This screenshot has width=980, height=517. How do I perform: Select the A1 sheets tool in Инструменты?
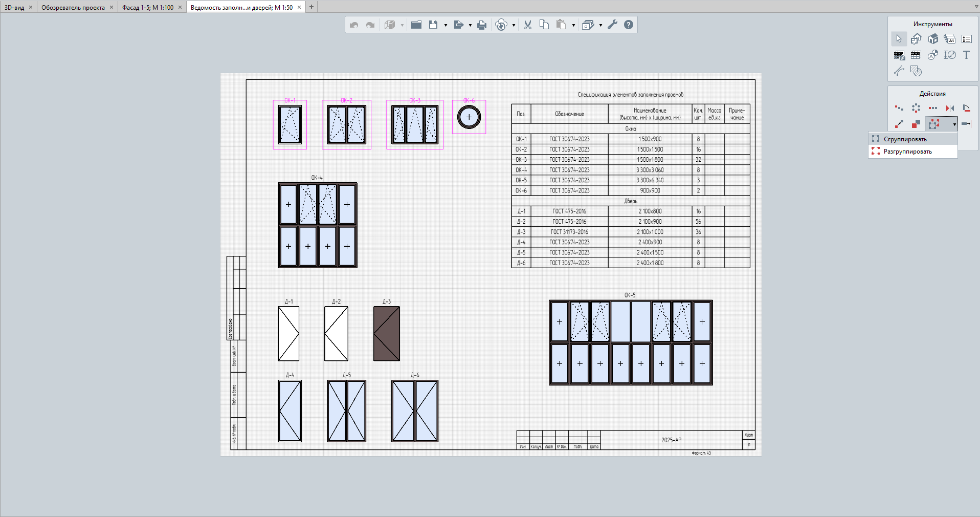(x=950, y=39)
